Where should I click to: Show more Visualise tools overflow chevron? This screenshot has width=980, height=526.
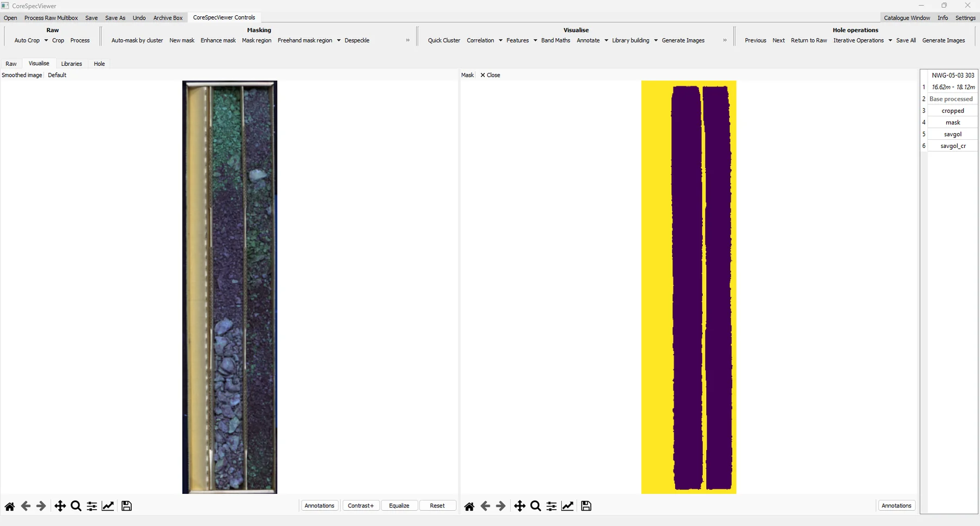[x=725, y=40]
